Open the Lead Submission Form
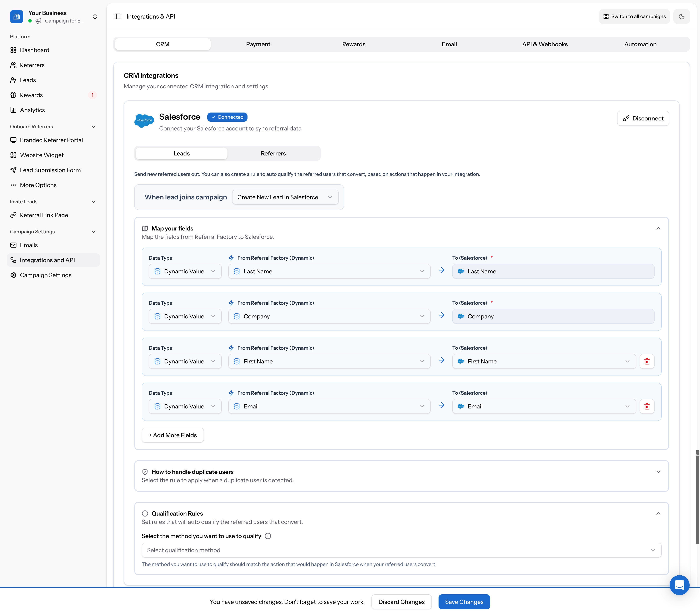Image resolution: width=700 pixels, height=616 pixels. pyautogui.click(x=50, y=170)
